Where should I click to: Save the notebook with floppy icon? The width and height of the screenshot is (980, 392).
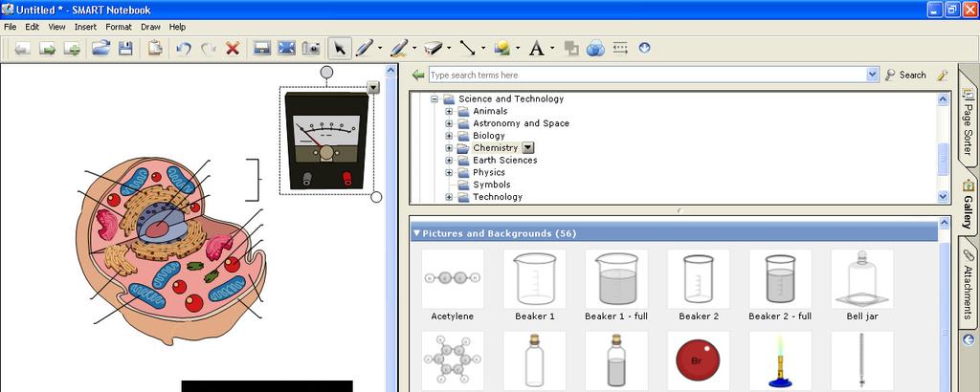coord(125,48)
